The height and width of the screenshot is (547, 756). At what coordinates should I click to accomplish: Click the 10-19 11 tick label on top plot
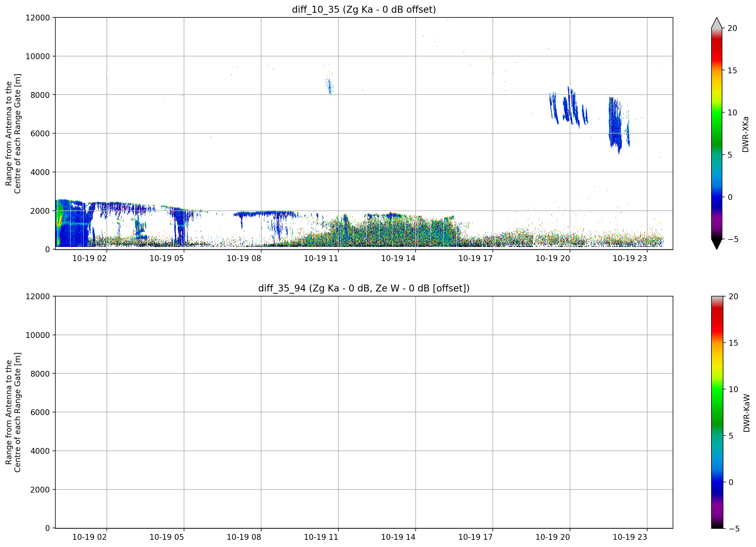(321, 258)
